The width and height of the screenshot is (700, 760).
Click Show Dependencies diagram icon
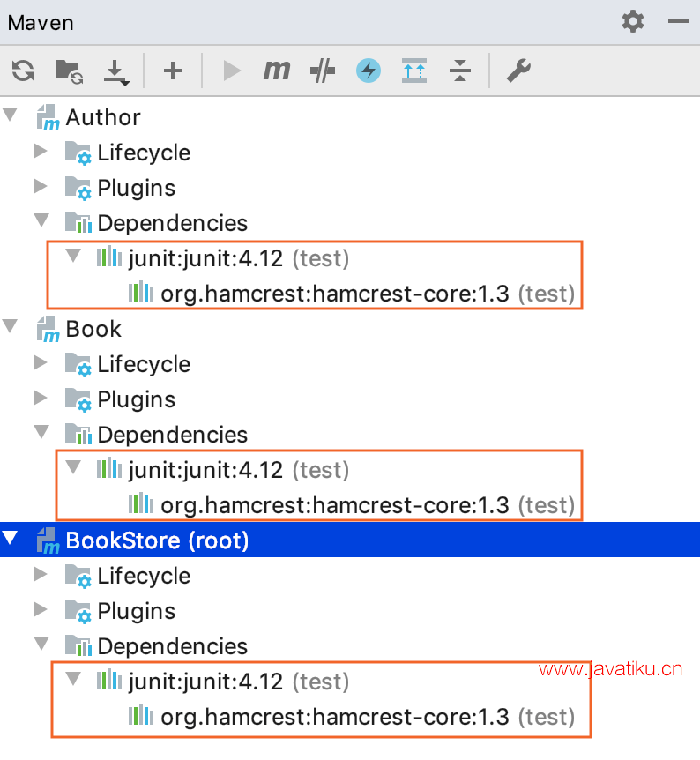[413, 71]
